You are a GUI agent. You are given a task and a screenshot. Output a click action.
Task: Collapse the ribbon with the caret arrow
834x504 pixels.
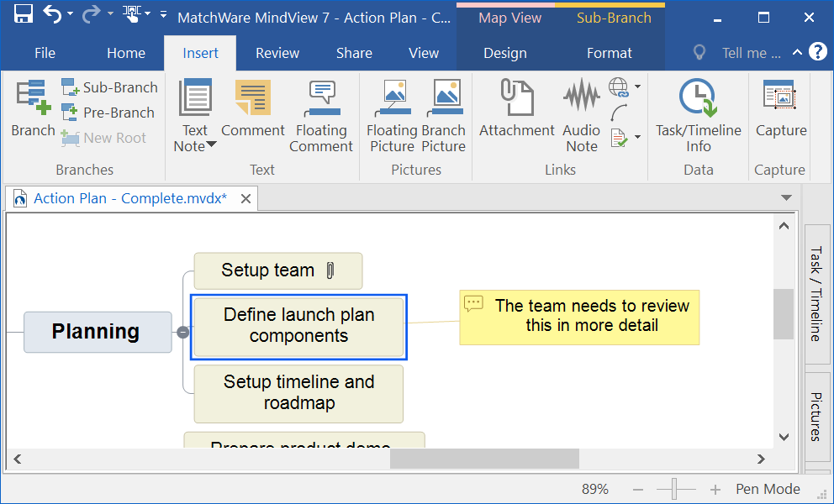pyautogui.click(x=797, y=52)
